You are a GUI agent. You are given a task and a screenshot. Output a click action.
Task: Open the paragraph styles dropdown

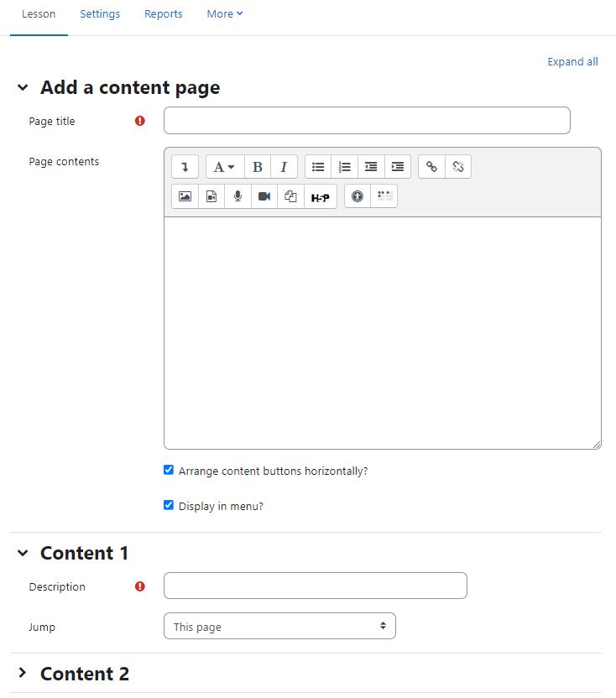click(225, 167)
